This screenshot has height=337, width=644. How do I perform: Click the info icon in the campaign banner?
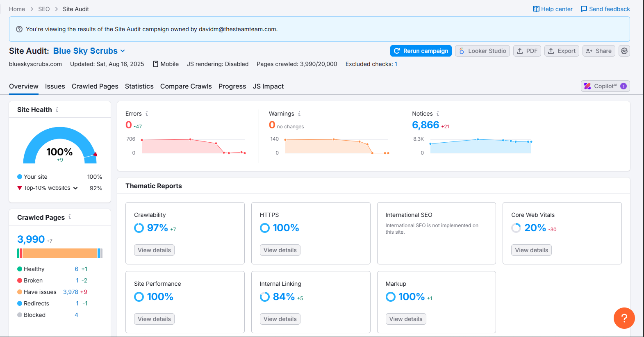pos(19,29)
